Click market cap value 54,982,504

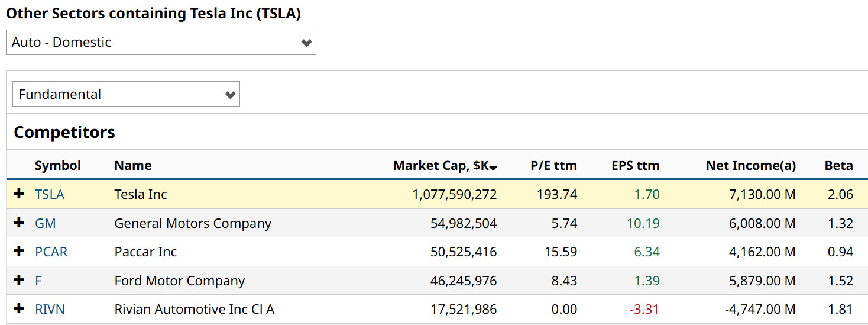pos(464,223)
